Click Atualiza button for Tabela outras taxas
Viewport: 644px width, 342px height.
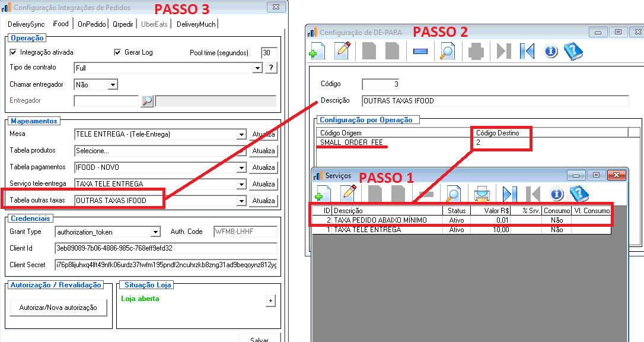click(x=263, y=201)
